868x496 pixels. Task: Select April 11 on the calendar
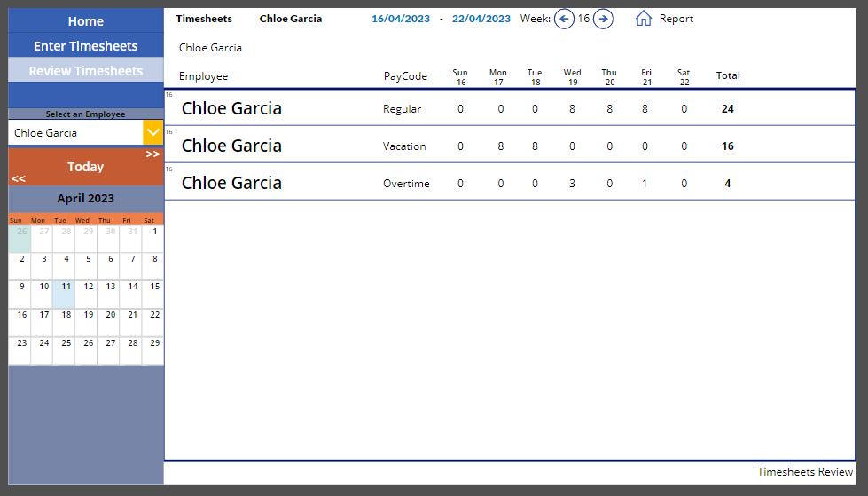tap(64, 295)
